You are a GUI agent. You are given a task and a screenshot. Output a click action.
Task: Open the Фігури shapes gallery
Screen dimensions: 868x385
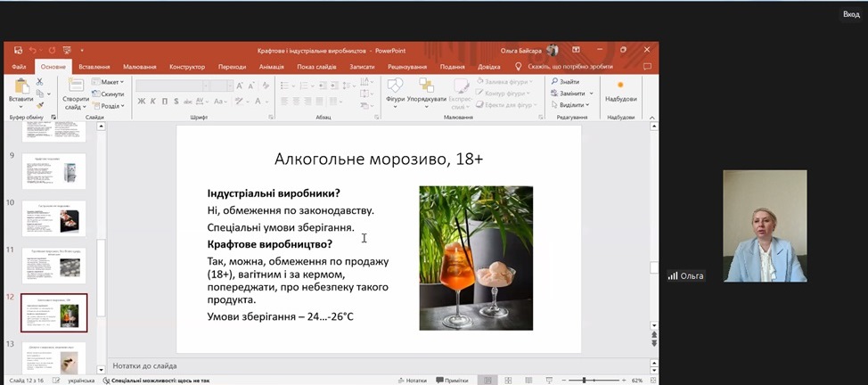(395, 86)
